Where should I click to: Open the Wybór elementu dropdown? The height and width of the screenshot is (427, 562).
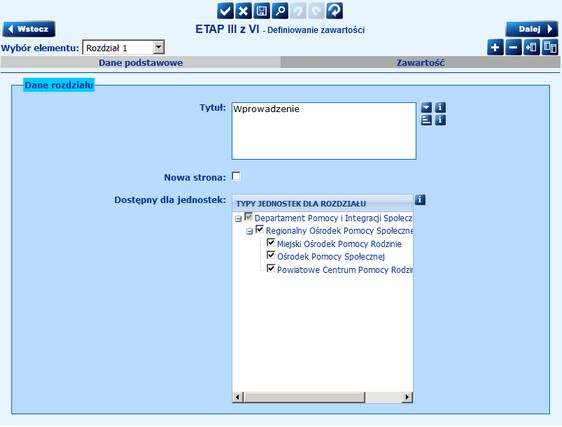[158, 47]
